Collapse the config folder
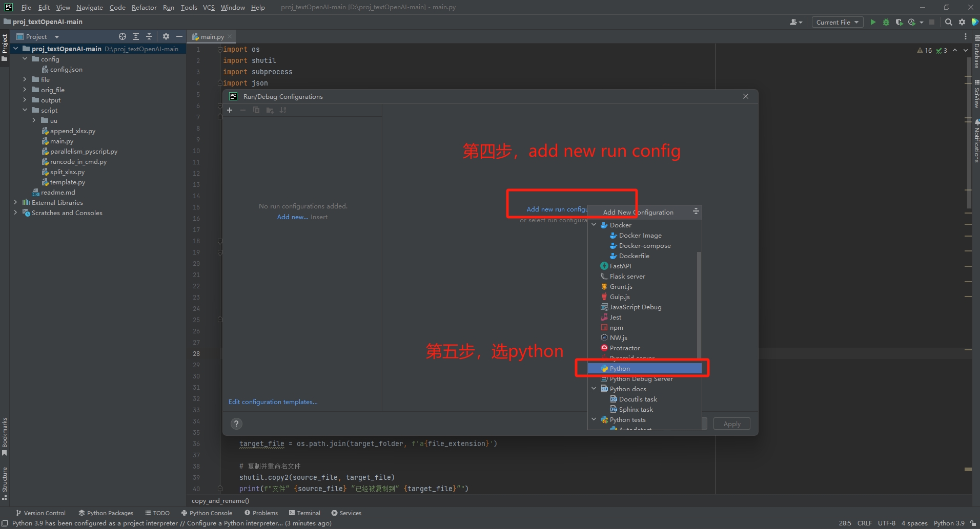This screenshot has height=529, width=980. click(x=25, y=59)
